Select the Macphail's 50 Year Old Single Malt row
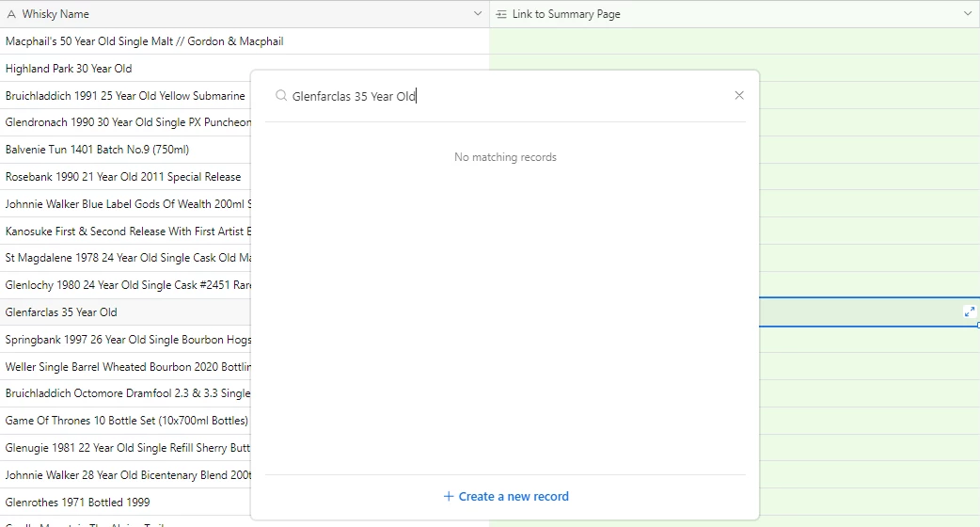Screen dimensions: 980x527 tap(245, 41)
